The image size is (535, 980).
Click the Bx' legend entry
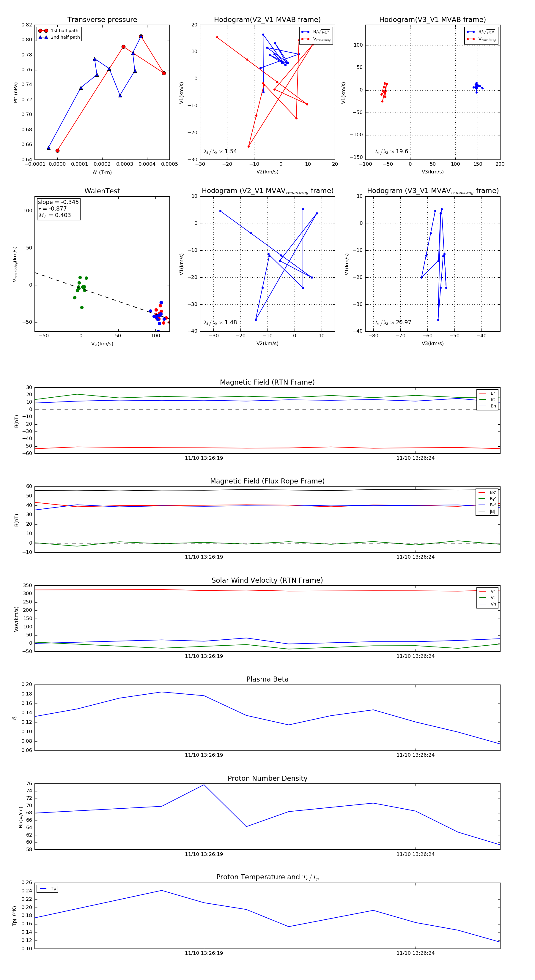pyautogui.click(x=487, y=492)
